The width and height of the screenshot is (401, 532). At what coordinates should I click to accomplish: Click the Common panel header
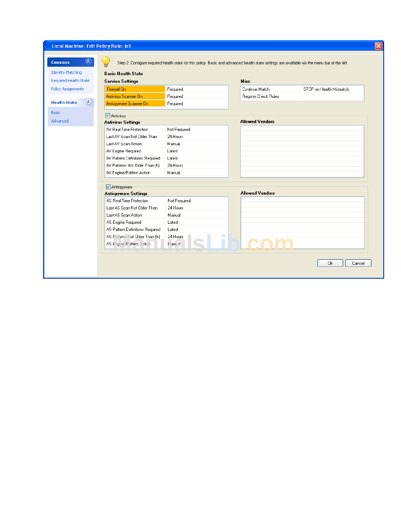[70, 62]
